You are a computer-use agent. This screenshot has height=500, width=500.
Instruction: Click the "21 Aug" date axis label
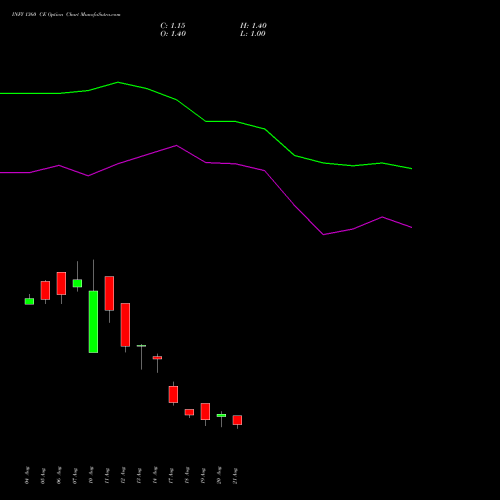pyautogui.click(x=235, y=475)
